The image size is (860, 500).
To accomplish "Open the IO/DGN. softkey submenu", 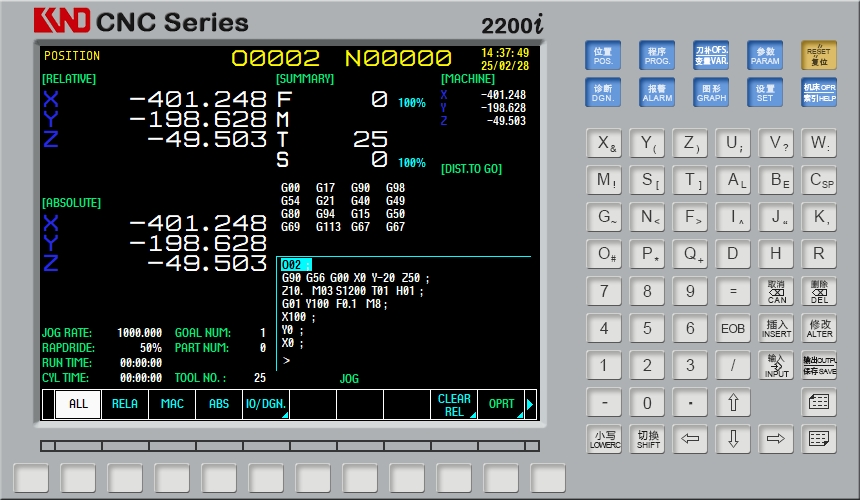I will tap(265, 404).
